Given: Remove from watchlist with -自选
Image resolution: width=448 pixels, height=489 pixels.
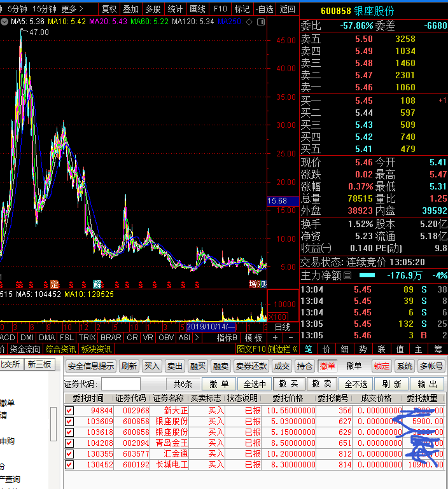Looking at the screenshot, I should coord(265,9).
